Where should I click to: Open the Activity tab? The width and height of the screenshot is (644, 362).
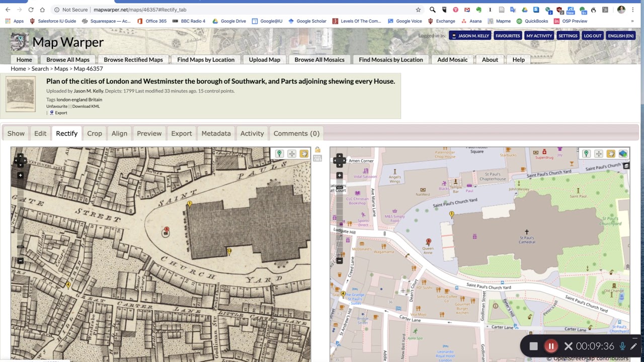pos(252,133)
